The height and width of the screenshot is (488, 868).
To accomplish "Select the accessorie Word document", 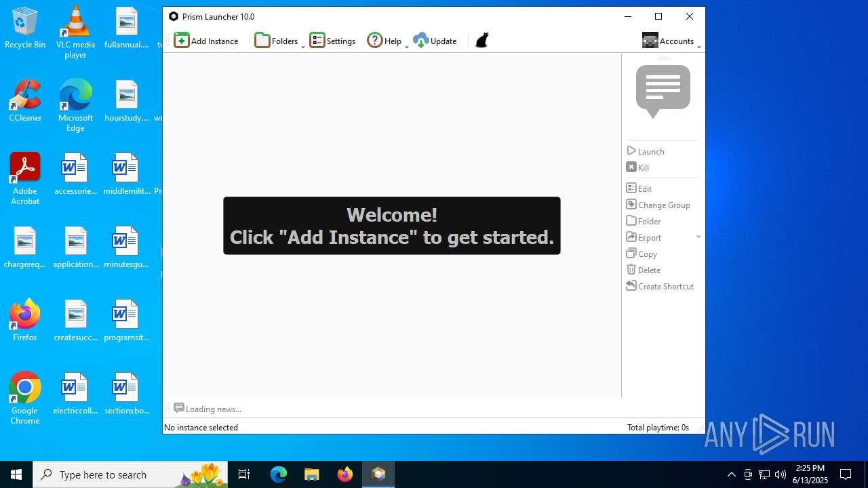I will 75,174.
